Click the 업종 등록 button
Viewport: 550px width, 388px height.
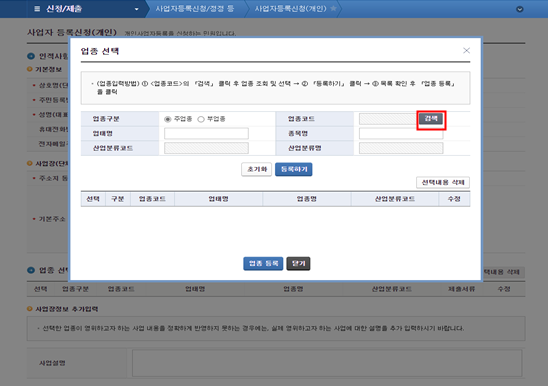click(x=264, y=264)
